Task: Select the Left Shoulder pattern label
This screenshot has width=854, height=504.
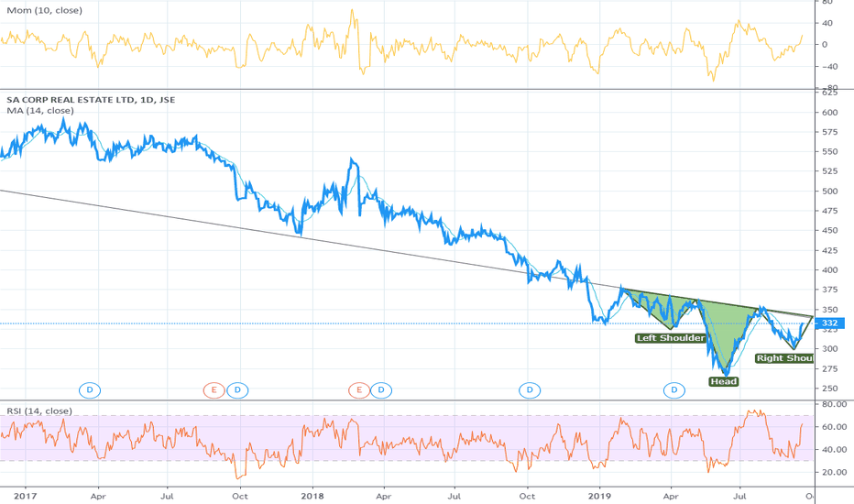Action: (x=671, y=338)
